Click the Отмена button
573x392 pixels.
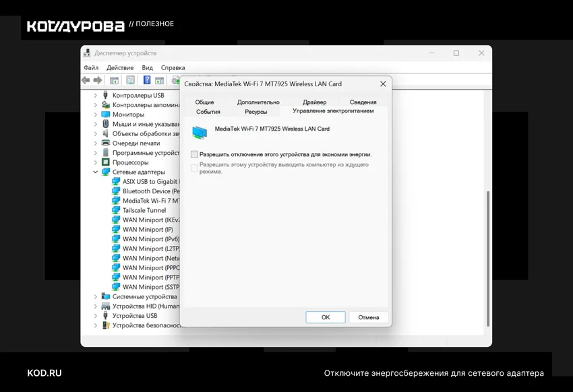(368, 317)
